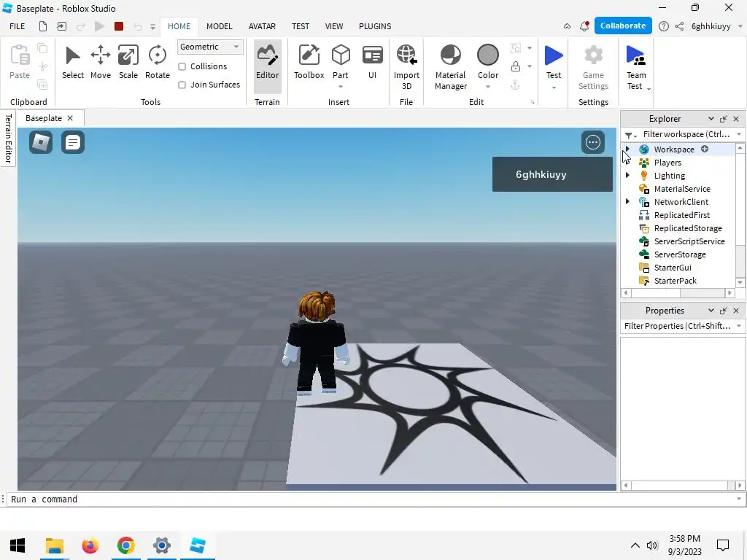Click the notifications bell icon
The image size is (747, 560).
click(584, 26)
